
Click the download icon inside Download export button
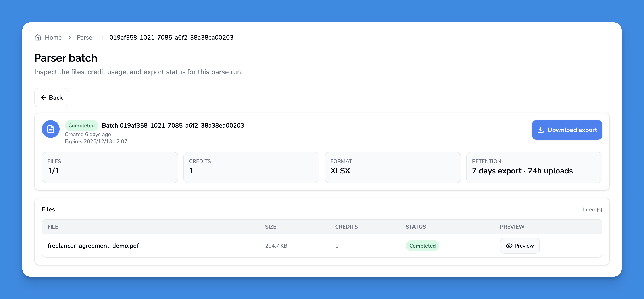(541, 130)
